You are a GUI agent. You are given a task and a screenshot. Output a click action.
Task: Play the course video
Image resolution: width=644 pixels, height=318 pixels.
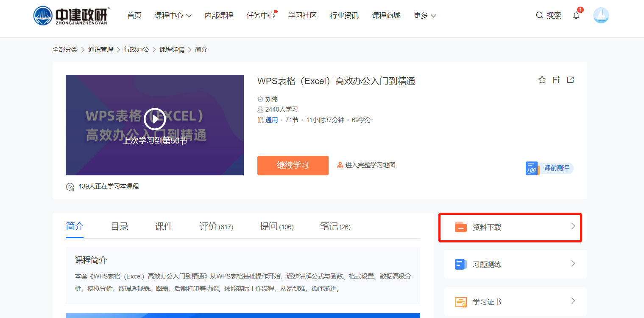(155, 119)
